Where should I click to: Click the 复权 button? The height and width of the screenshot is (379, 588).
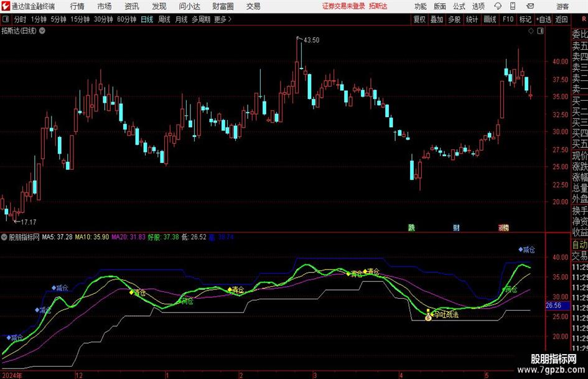coord(420,19)
